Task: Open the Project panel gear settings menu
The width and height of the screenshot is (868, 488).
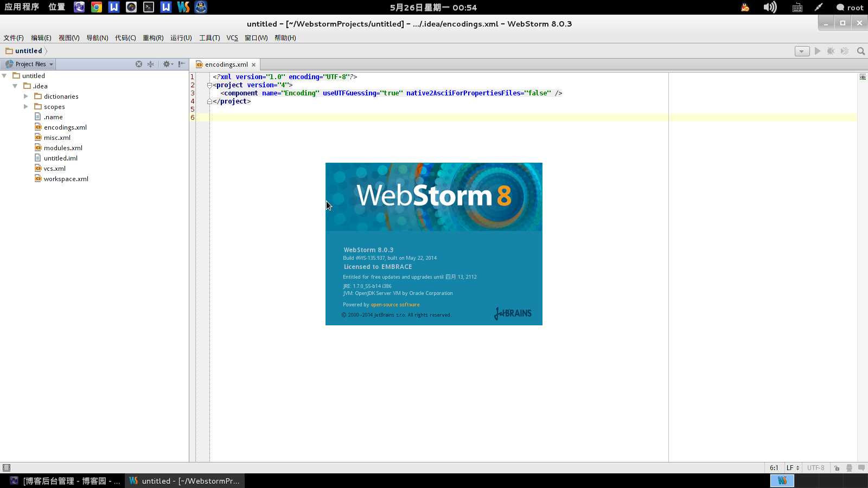Action: tap(168, 64)
